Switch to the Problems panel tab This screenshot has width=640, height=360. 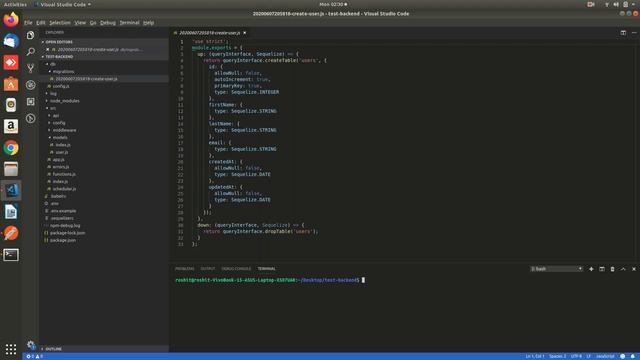point(184,269)
